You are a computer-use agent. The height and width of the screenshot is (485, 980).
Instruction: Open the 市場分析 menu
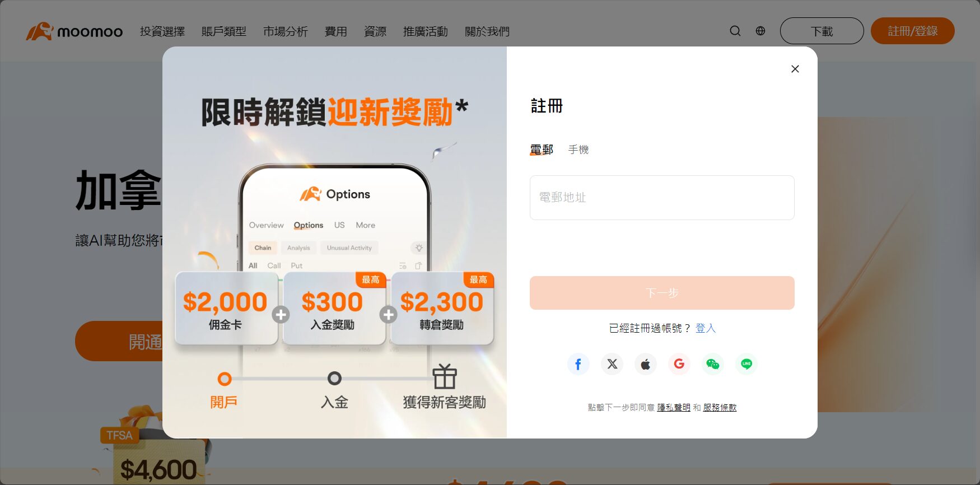286,31
